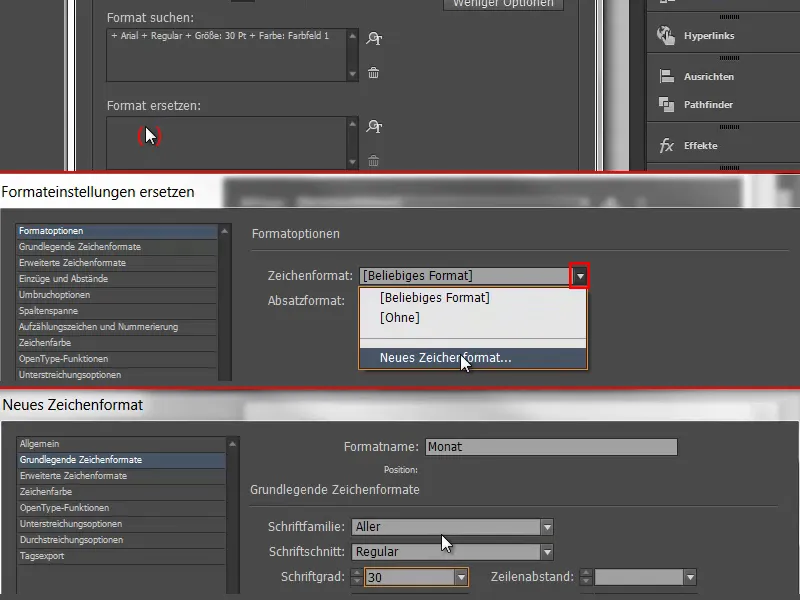
Task: Click the Format ersetzen specify-attributes icon
Action: click(374, 126)
